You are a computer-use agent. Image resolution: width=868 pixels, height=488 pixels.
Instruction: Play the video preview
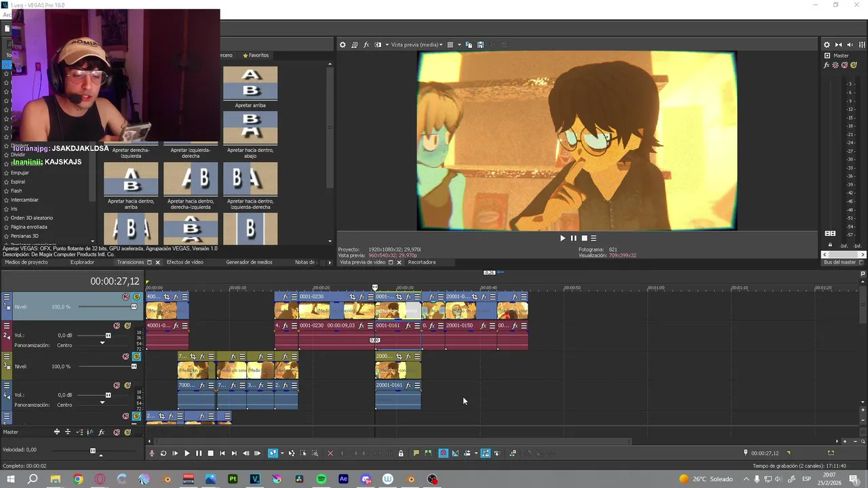[x=562, y=238]
